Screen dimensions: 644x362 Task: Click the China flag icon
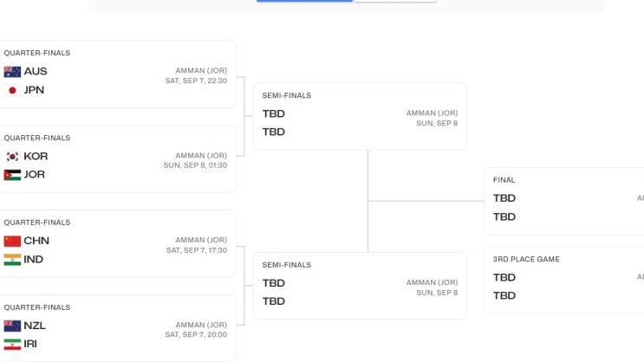coord(12,242)
